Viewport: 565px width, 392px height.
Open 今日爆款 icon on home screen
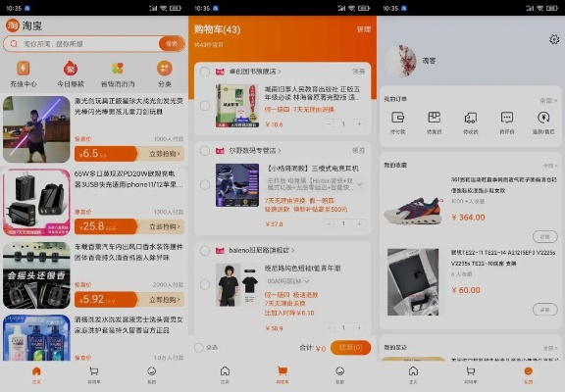click(x=71, y=68)
